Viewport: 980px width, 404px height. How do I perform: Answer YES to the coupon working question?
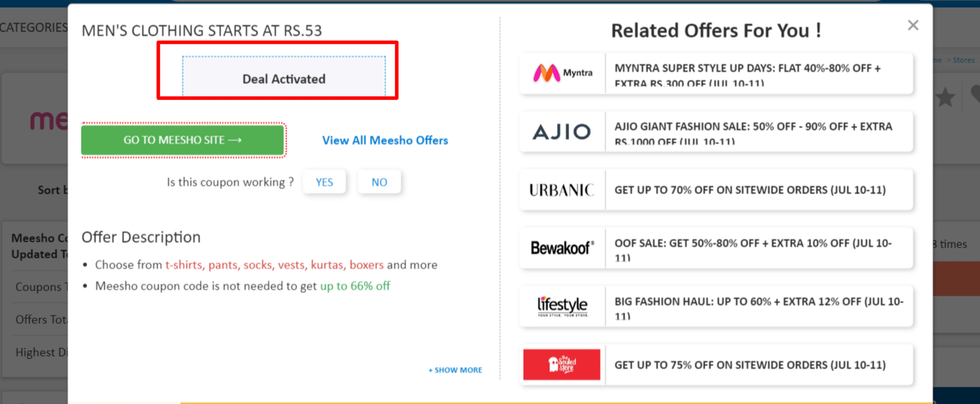pos(324,181)
